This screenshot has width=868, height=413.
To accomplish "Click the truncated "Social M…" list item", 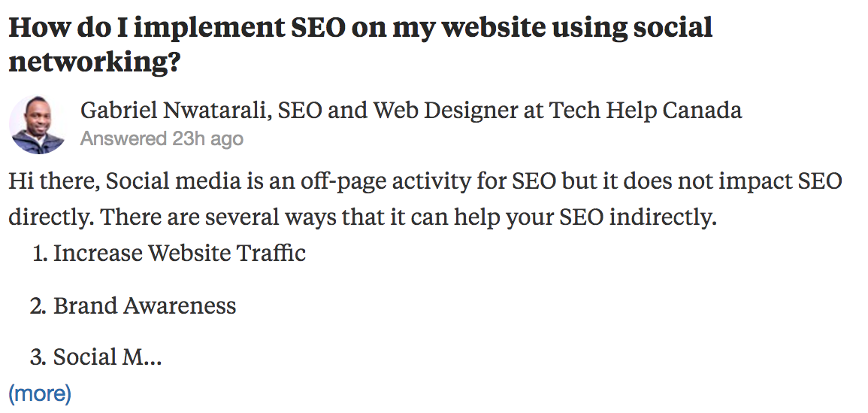I will [x=107, y=357].
